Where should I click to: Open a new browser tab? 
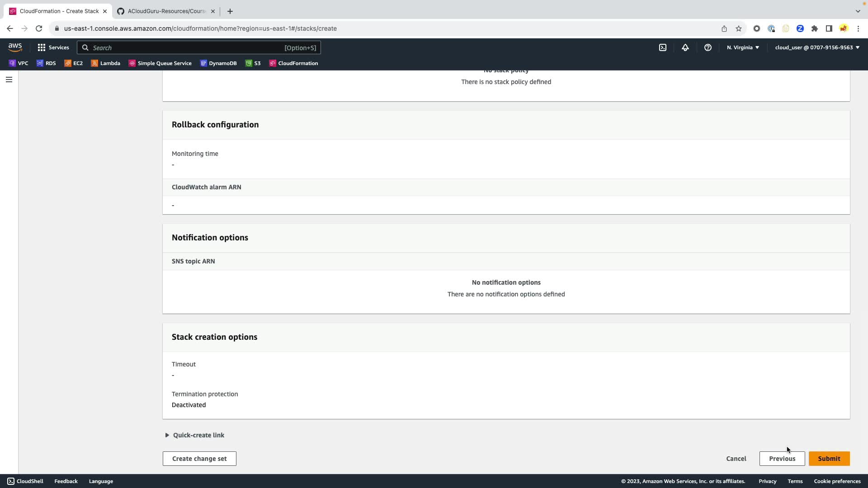pos(230,11)
